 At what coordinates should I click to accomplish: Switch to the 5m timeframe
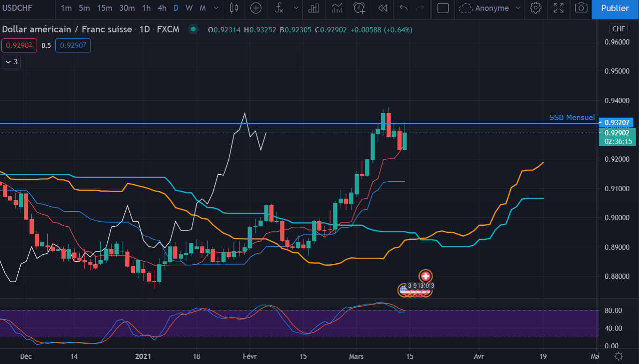point(84,8)
